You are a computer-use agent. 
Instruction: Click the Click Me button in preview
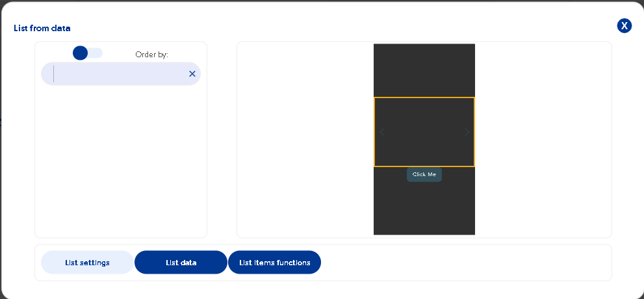click(x=424, y=175)
